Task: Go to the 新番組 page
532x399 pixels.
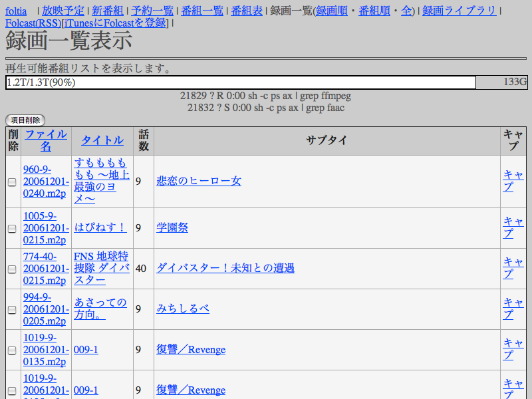Action: pyautogui.click(x=107, y=11)
